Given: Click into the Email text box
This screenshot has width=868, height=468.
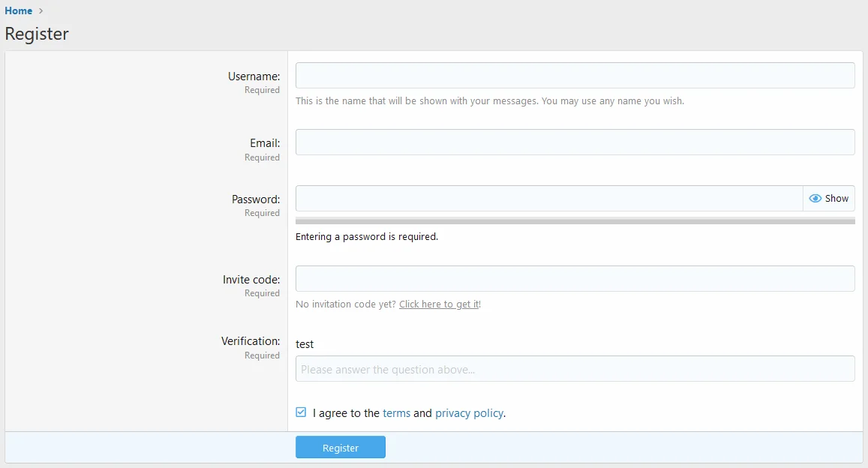Looking at the screenshot, I should tap(575, 142).
